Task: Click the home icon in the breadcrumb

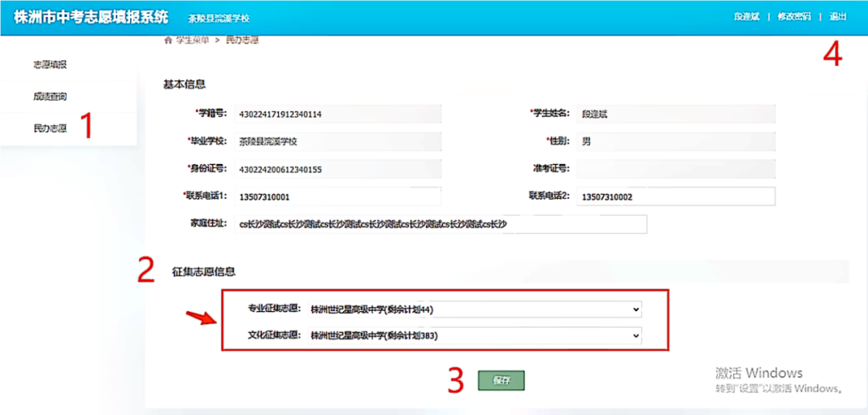Action: point(167,39)
